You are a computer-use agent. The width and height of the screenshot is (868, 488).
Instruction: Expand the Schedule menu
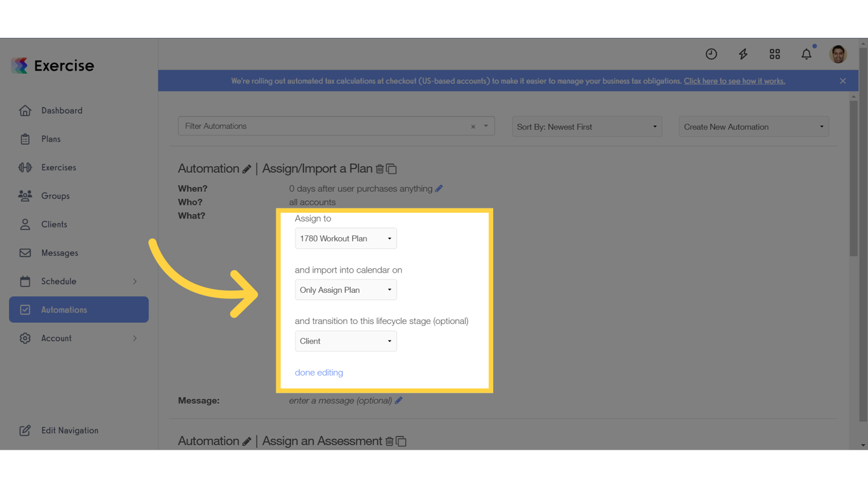pos(59,281)
